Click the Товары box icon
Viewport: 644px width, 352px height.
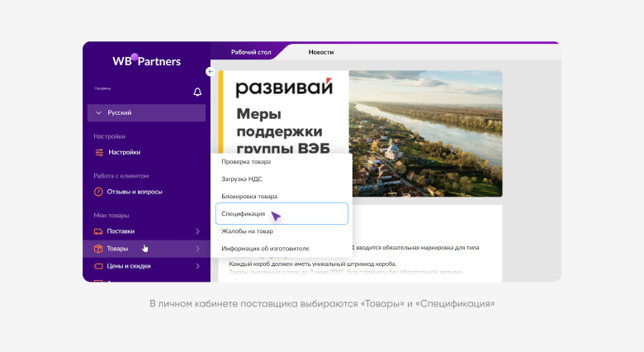click(x=98, y=249)
